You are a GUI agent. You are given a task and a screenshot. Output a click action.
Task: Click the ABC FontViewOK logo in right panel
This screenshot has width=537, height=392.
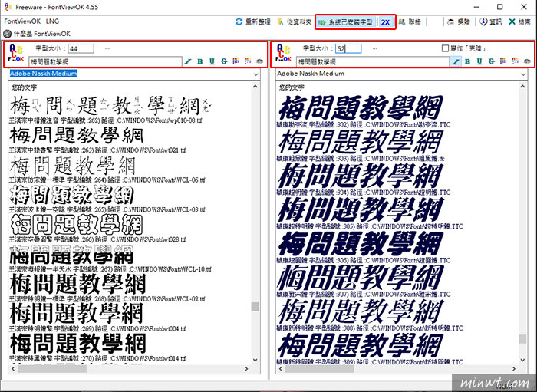click(283, 53)
